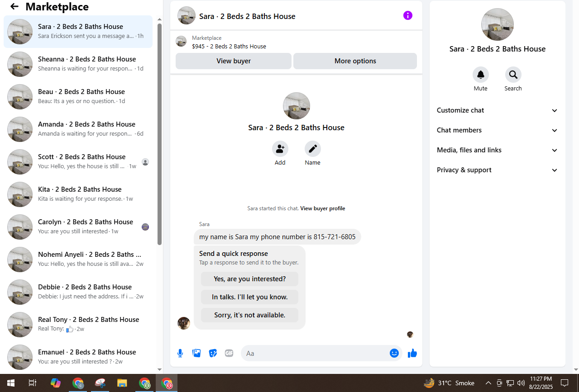This screenshot has height=392, width=579.
Task: Open Debbie's conversation
Action: click(78, 292)
